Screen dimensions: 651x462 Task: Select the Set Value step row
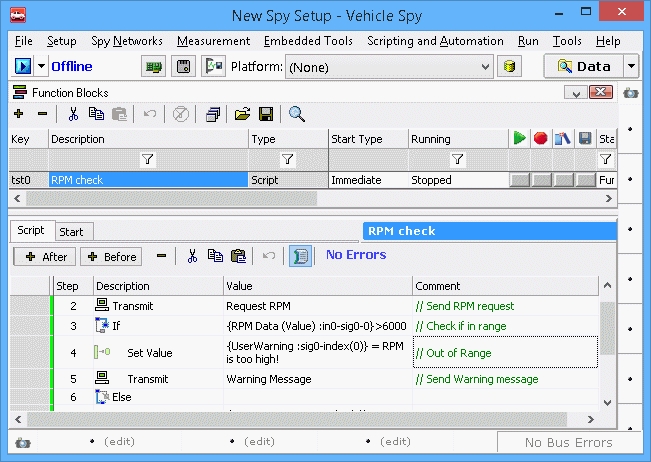tap(149, 352)
